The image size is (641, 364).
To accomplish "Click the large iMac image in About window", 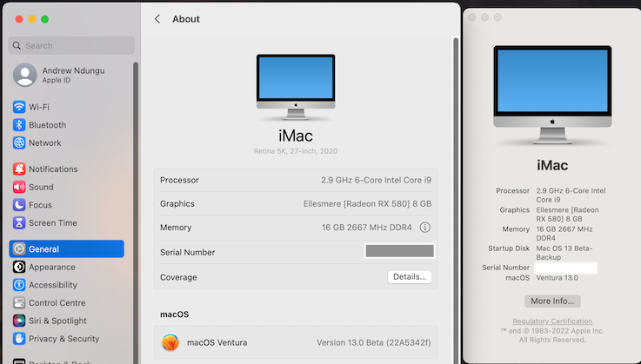I will (x=552, y=95).
